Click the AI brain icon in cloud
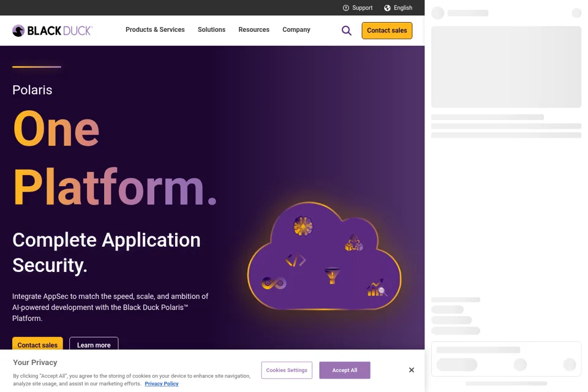This screenshot has width=588, height=392. pyautogui.click(x=303, y=226)
